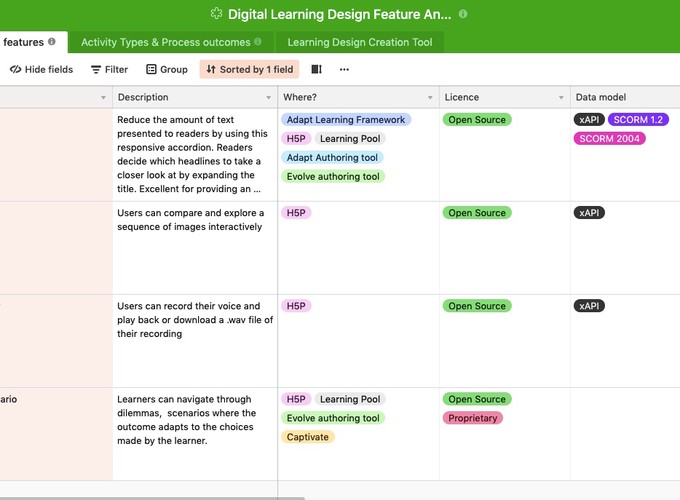Open the three-dot more options menu
The image size is (680, 500).
tap(344, 69)
